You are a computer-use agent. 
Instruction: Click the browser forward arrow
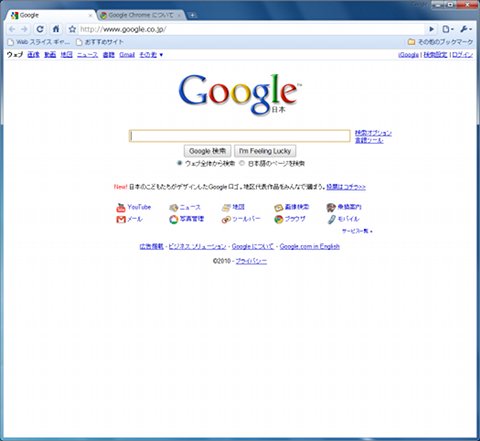[24, 29]
